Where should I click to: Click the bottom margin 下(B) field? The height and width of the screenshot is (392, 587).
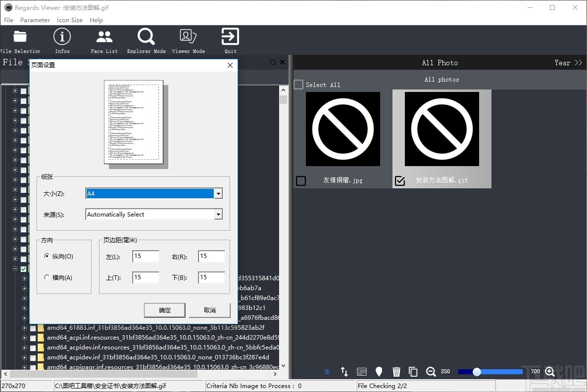coord(211,277)
